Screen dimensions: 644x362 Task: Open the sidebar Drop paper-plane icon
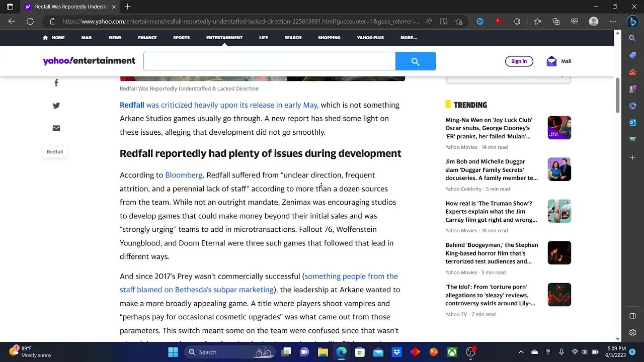(632, 139)
